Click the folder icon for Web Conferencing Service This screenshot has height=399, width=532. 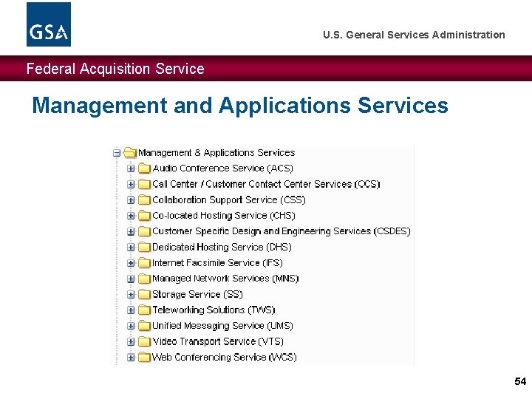(x=144, y=358)
